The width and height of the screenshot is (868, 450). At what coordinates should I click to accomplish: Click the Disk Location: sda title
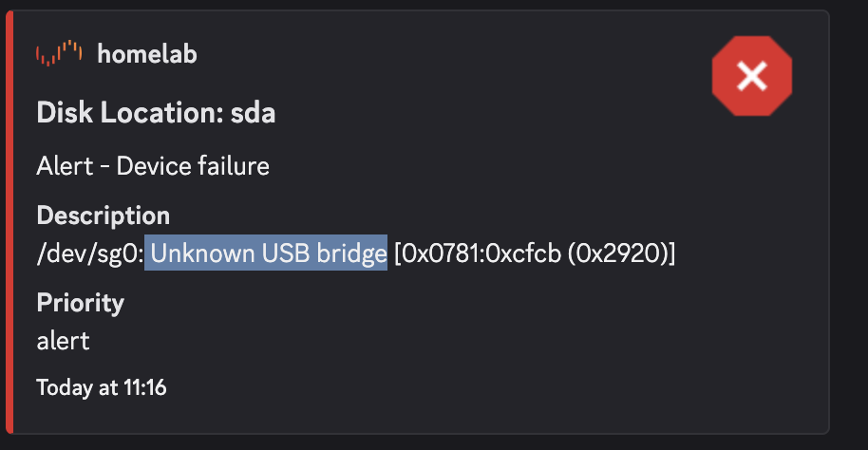(x=156, y=113)
